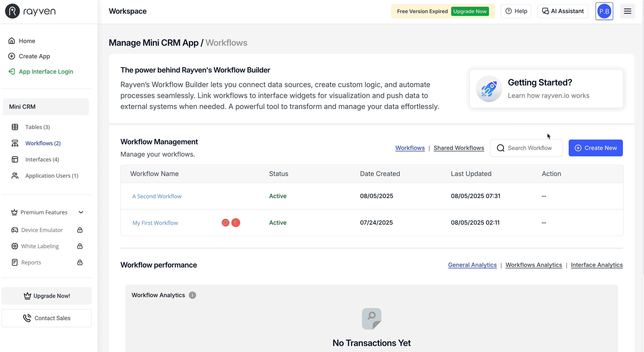Click the Create New button
This screenshot has width=644, height=352.
click(596, 148)
